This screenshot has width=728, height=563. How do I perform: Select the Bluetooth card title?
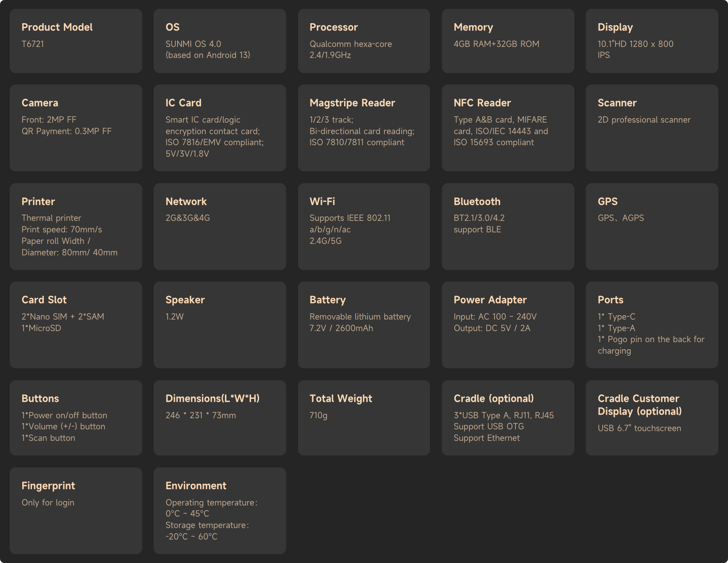tap(476, 201)
